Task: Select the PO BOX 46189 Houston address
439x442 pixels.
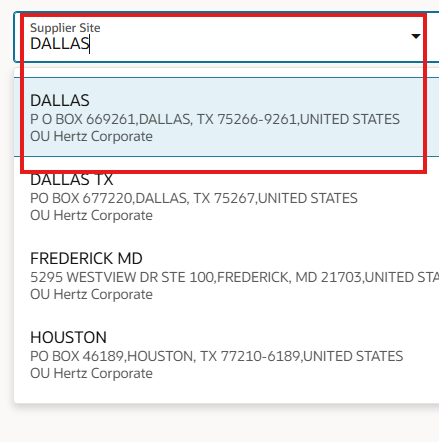Action: click(216, 356)
